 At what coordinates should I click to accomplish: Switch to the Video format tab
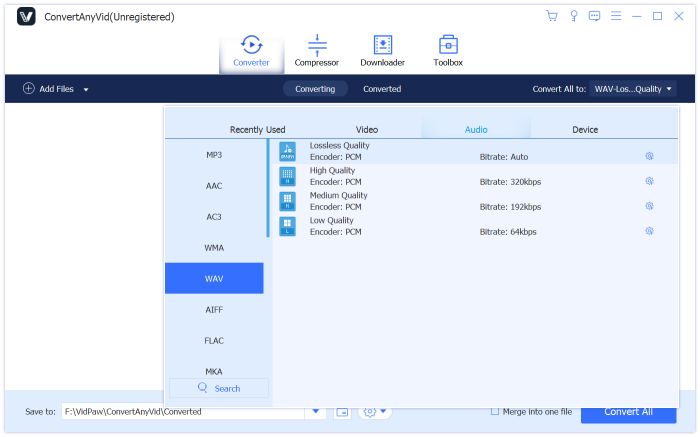click(367, 129)
